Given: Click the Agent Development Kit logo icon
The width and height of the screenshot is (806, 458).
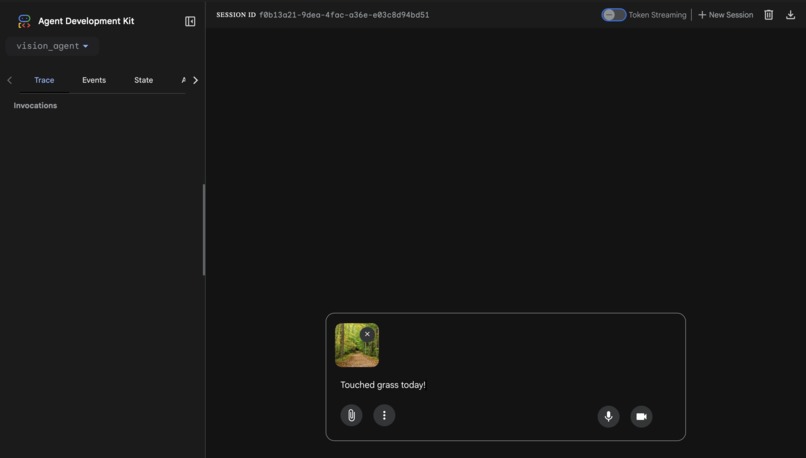Looking at the screenshot, I should pos(24,21).
